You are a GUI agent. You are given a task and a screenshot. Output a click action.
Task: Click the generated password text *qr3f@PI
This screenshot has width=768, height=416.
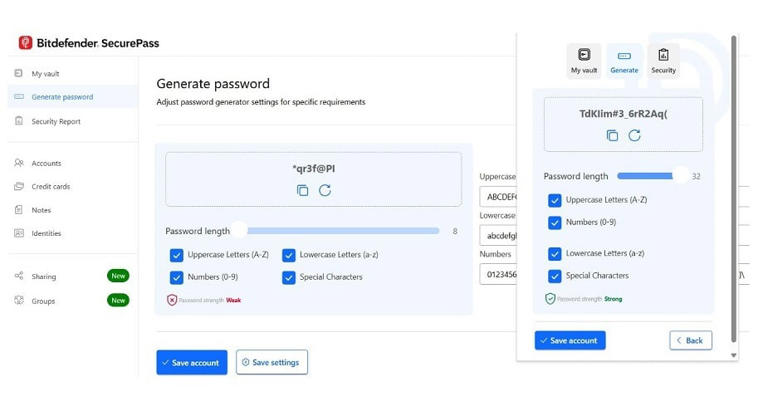coord(313,169)
